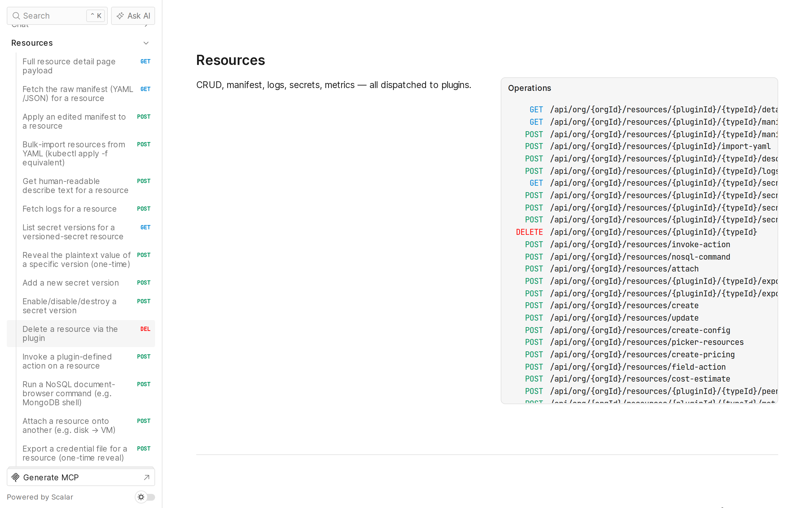Select Invoke a plugin-defined action entry

pyautogui.click(x=81, y=361)
